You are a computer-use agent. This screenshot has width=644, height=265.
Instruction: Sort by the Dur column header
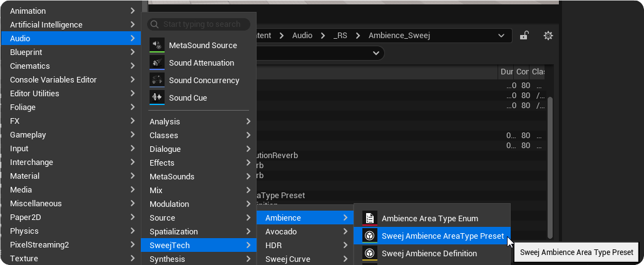506,72
